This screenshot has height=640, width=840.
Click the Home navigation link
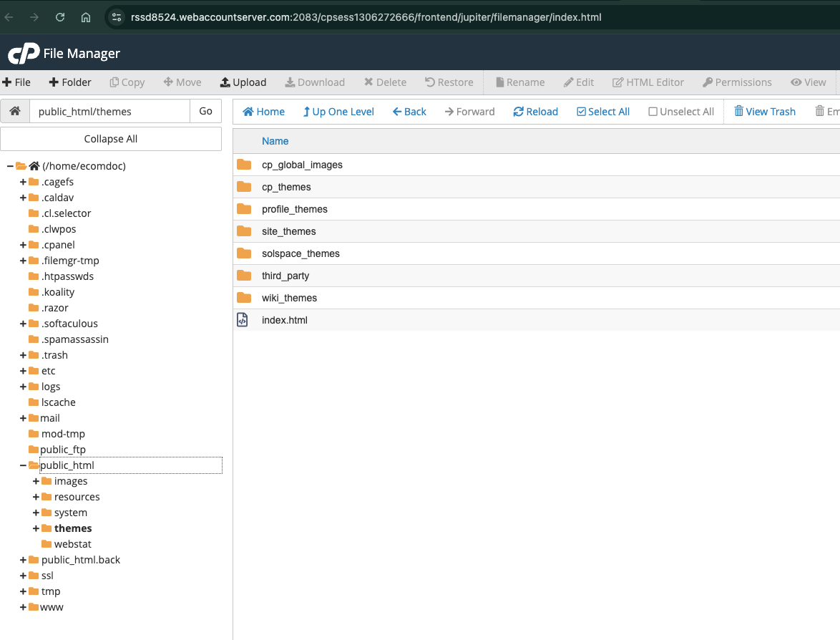(x=263, y=112)
